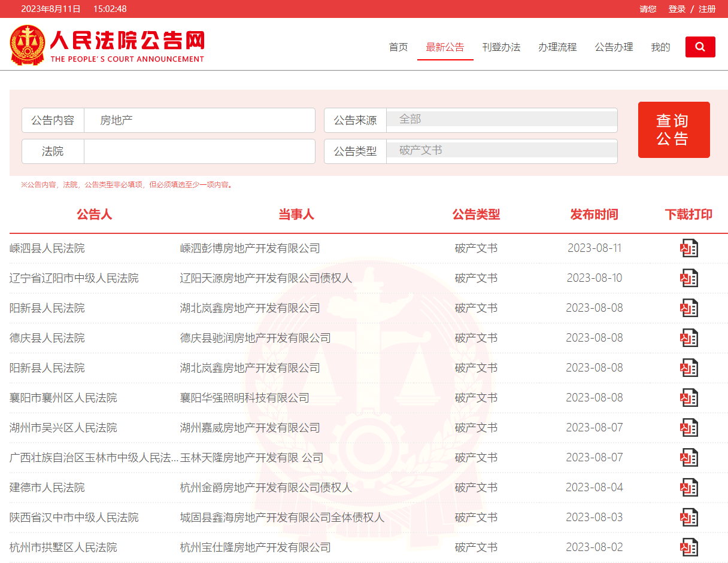Screen dimensions: 728x563
Task: Go to the 首页 menu item
Action: [398, 47]
